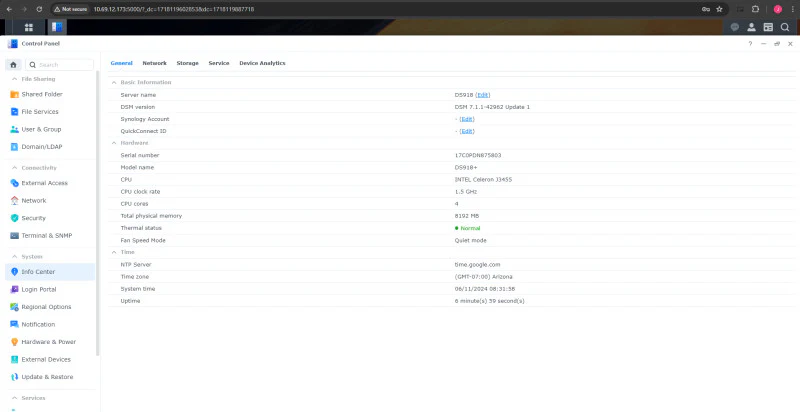Edit the QuickConnect ID
This screenshot has width=800, height=412.
tap(467, 131)
